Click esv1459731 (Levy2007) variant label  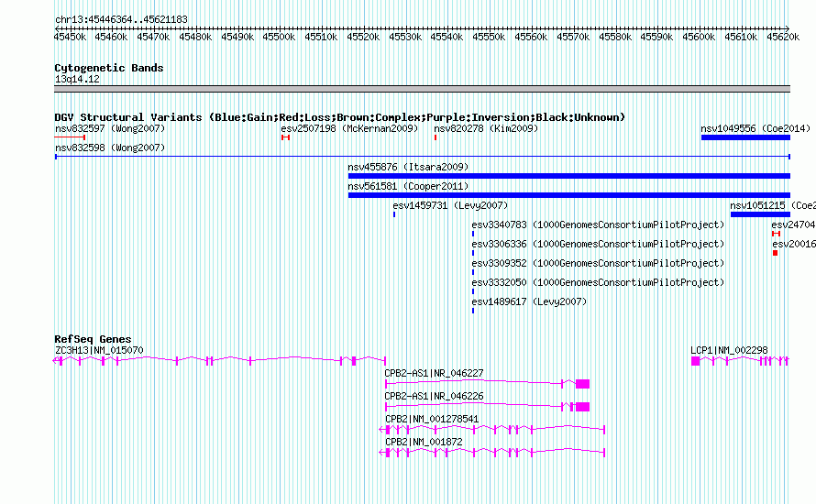click(x=450, y=205)
